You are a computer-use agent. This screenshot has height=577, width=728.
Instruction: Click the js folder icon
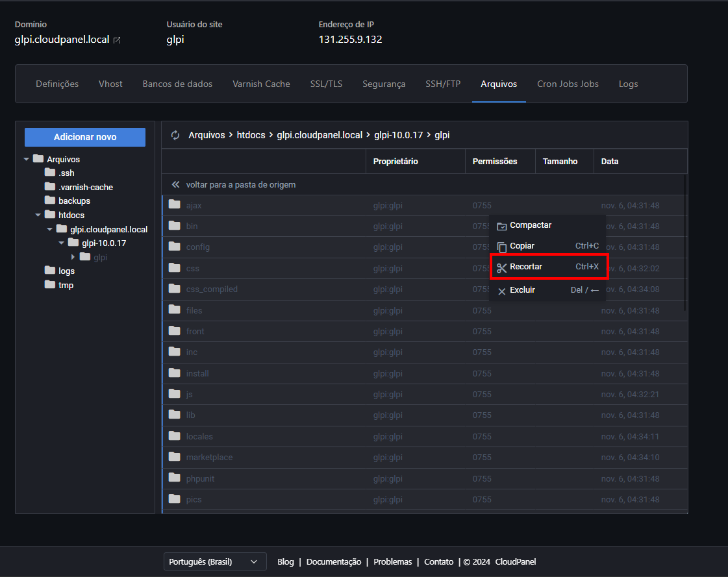pos(175,394)
